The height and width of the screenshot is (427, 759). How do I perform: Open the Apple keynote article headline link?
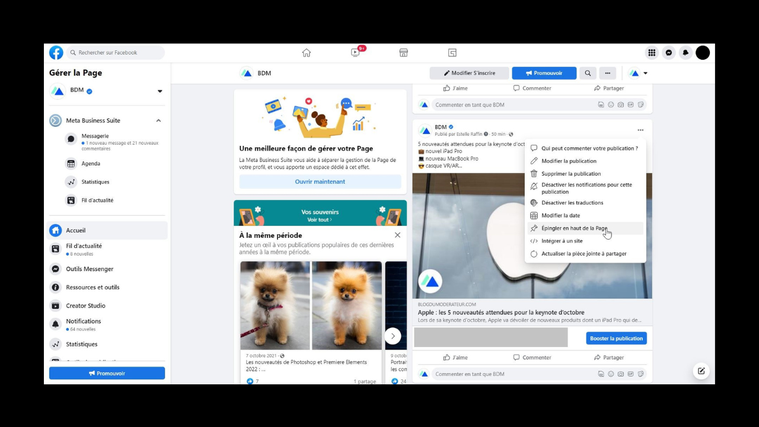click(501, 312)
